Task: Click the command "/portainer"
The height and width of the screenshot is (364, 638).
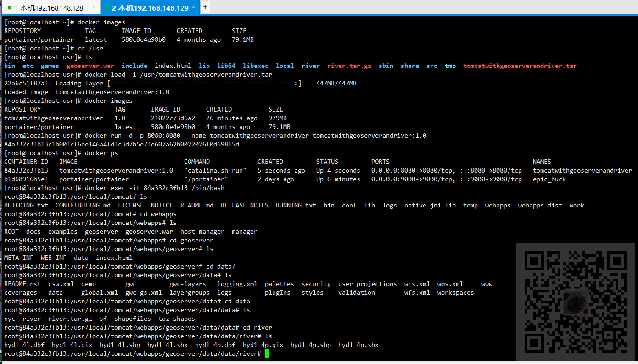Action: coord(206,179)
